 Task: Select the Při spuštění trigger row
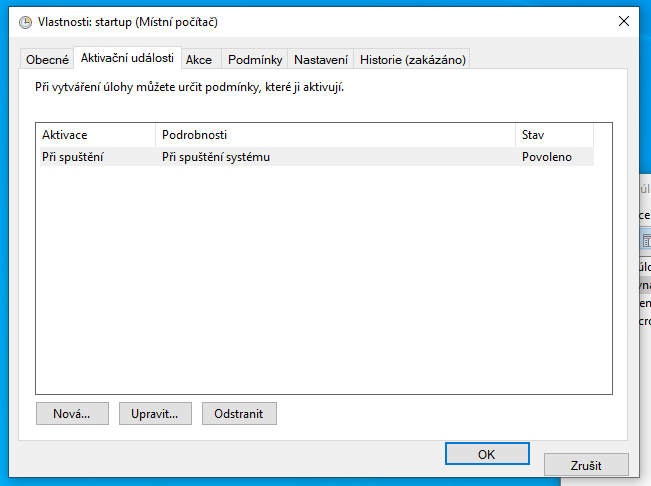(73, 157)
